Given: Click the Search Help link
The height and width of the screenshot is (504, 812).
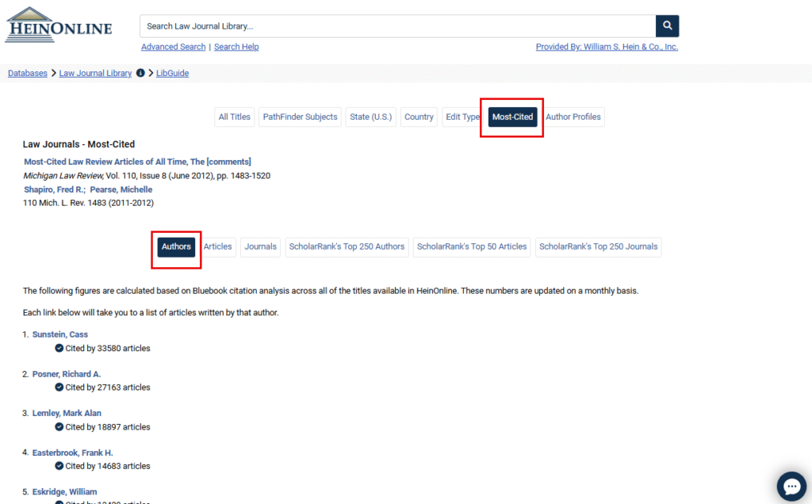Looking at the screenshot, I should click(236, 47).
